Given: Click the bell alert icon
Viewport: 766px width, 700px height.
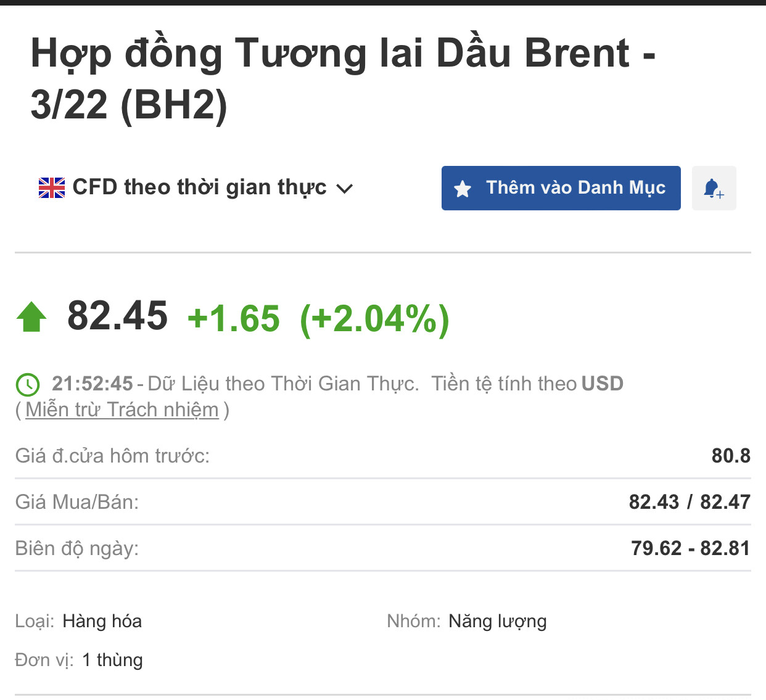Looking at the screenshot, I should (x=714, y=188).
